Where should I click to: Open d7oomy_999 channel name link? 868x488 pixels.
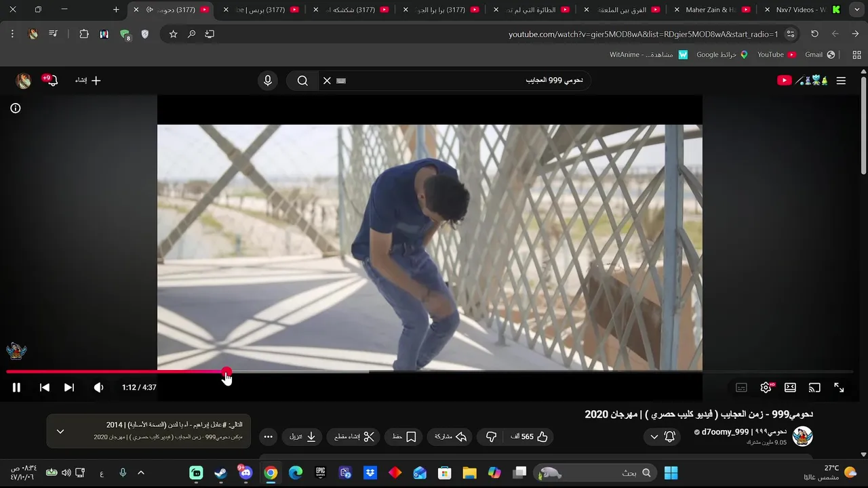[x=744, y=432]
